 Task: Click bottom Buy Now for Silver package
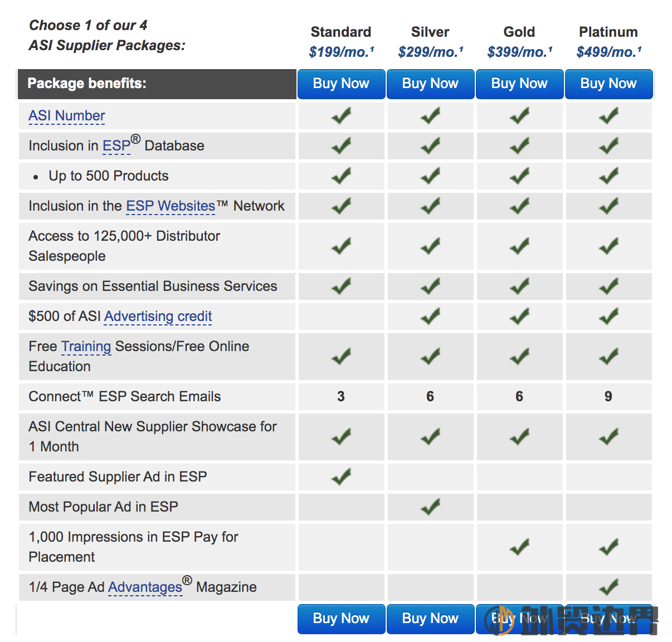tap(430, 619)
